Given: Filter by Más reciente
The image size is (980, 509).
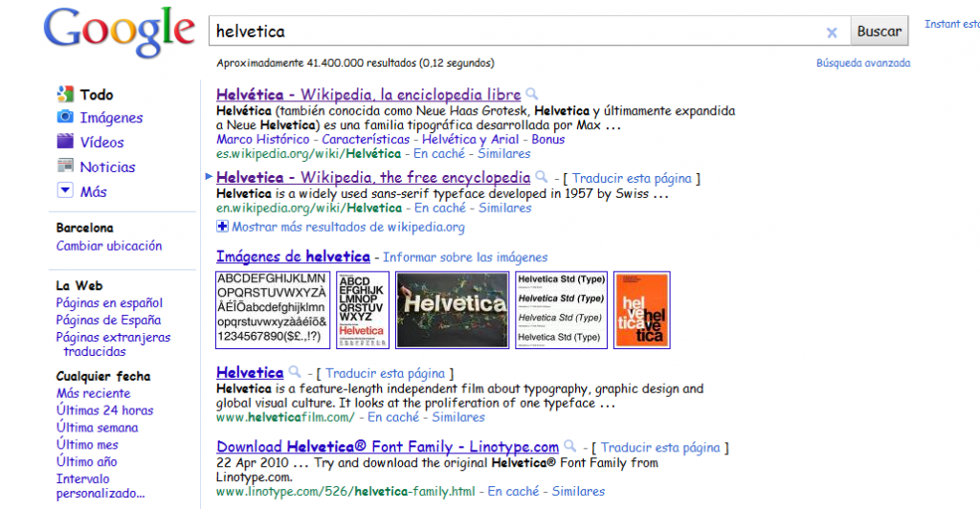Looking at the screenshot, I should 93,393.
